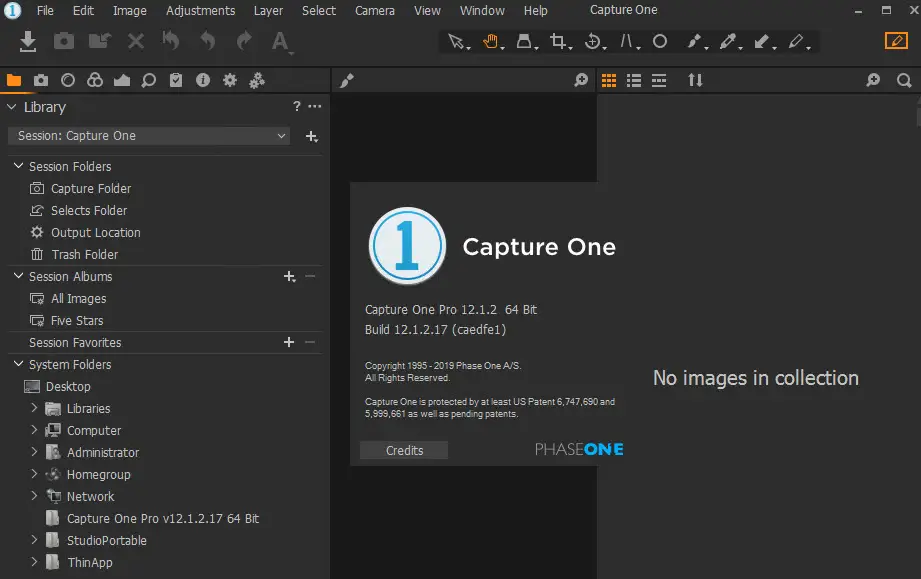
Task: Open Library panel options ellipsis
Action: [315, 106]
